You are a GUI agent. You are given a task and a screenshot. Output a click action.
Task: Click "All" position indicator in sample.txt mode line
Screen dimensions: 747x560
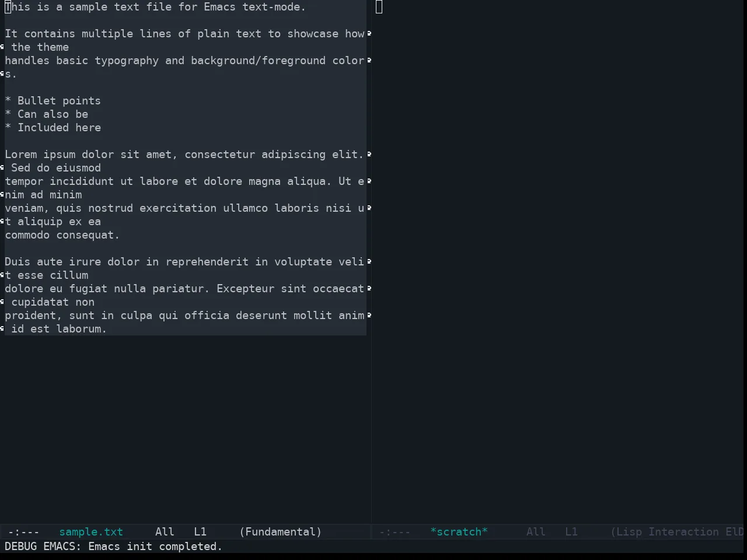[x=165, y=532]
